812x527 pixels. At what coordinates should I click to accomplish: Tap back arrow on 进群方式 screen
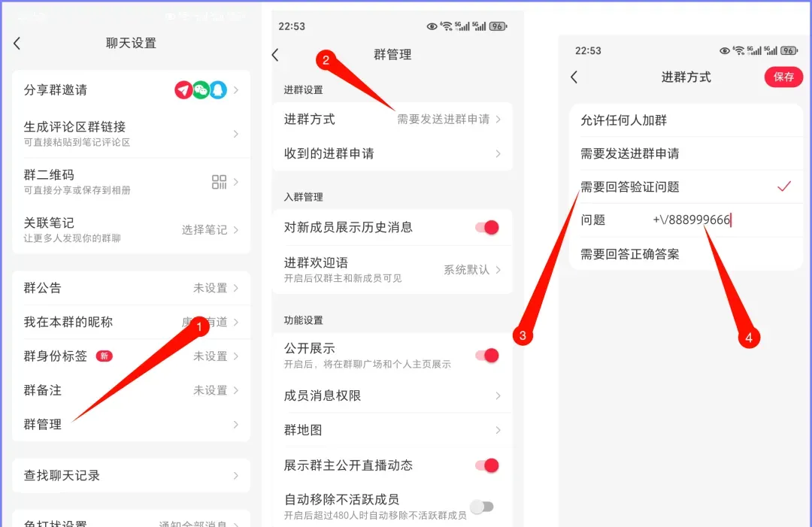pyautogui.click(x=574, y=77)
